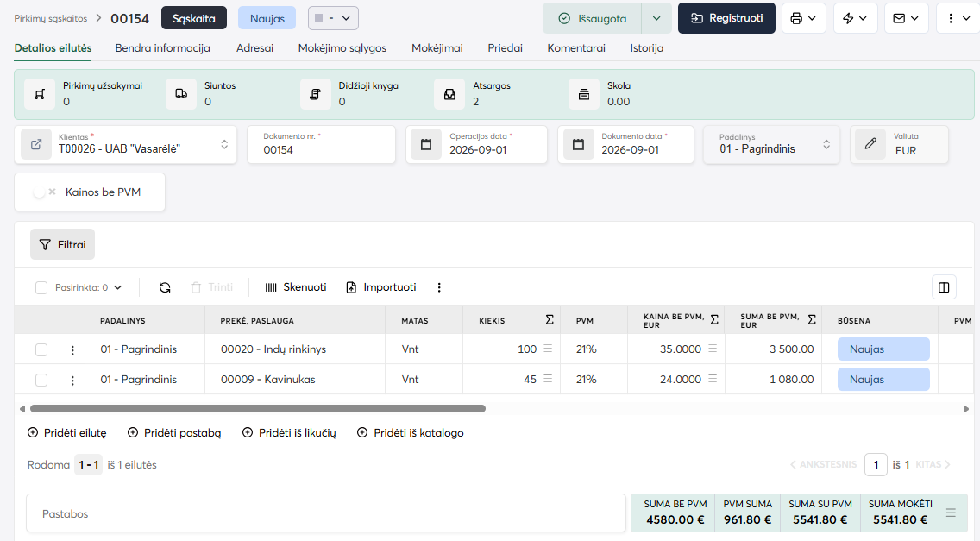The height and width of the screenshot is (541, 980).
Task: Click Pridėti eilutę to add a row
Action: click(x=67, y=433)
